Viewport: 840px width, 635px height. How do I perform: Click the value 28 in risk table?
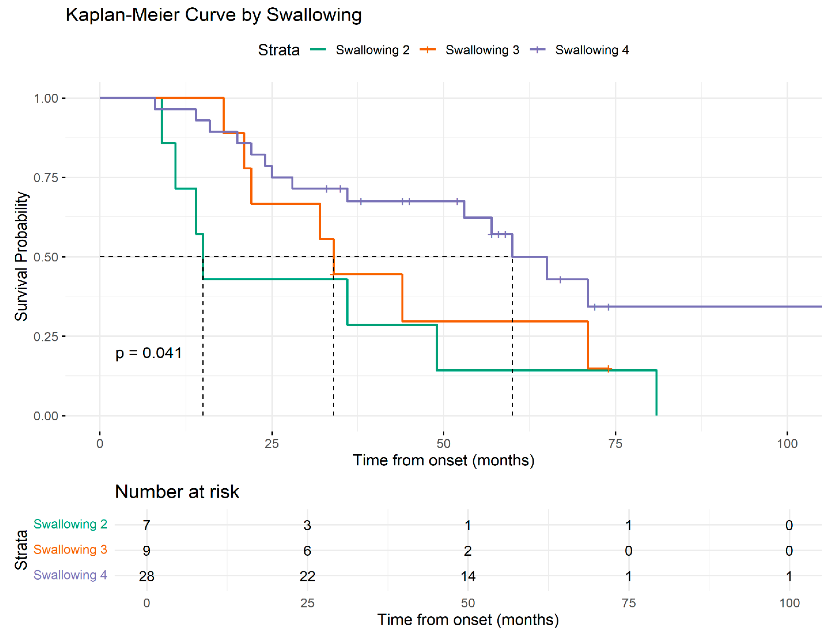(x=147, y=576)
